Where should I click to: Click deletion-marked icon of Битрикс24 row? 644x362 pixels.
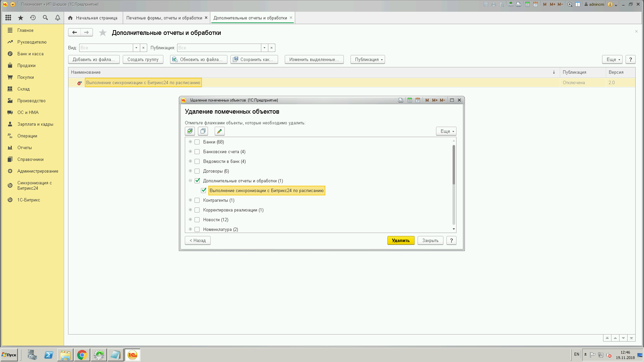pyautogui.click(x=79, y=83)
